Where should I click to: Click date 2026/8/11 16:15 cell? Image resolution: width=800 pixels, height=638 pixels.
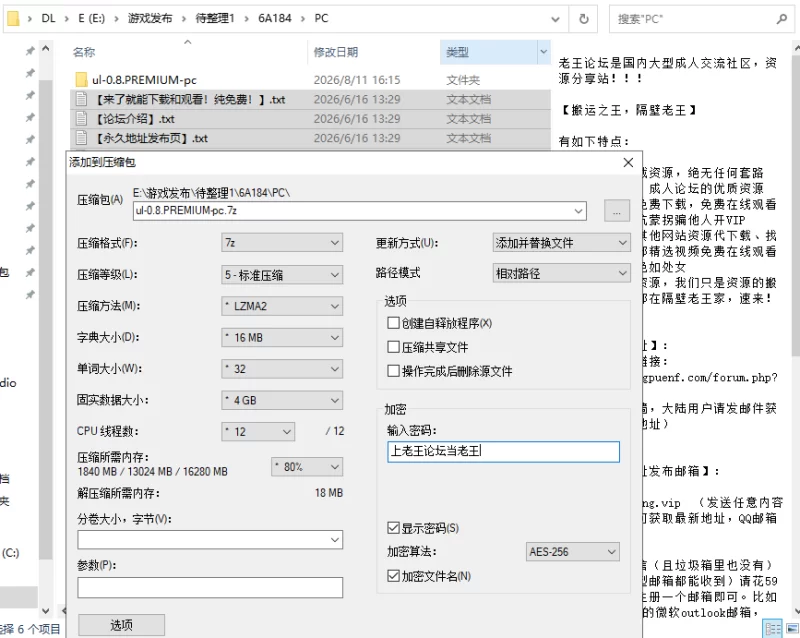point(357,80)
